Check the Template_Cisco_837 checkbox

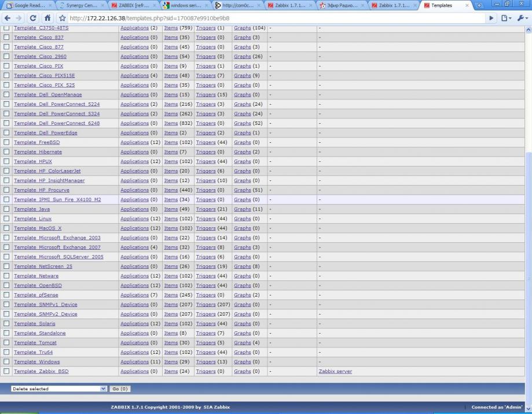[x=6, y=37]
